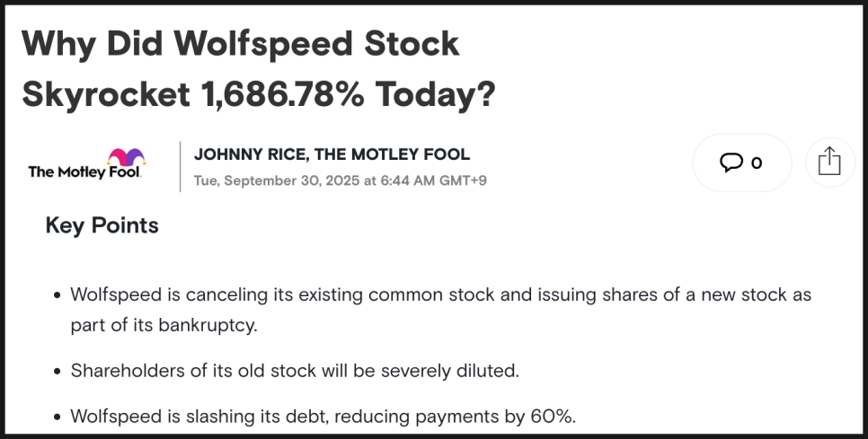Click 'THE MOTLEY FOOL' in the byline
The image size is (868, 439).
393,154
